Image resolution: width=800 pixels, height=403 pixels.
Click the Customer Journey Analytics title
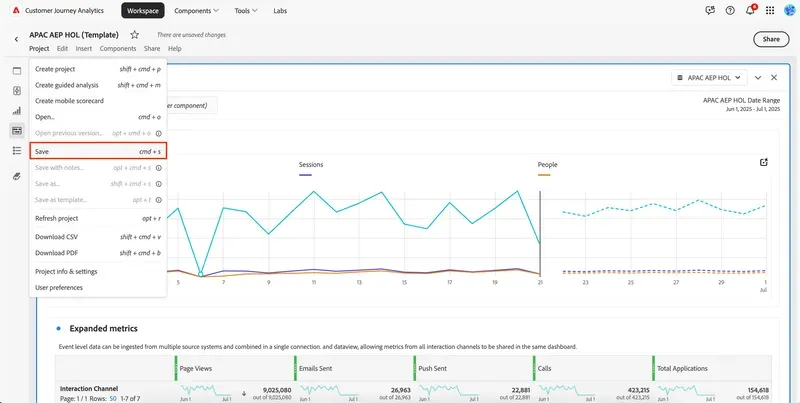(x=64, y=10)
